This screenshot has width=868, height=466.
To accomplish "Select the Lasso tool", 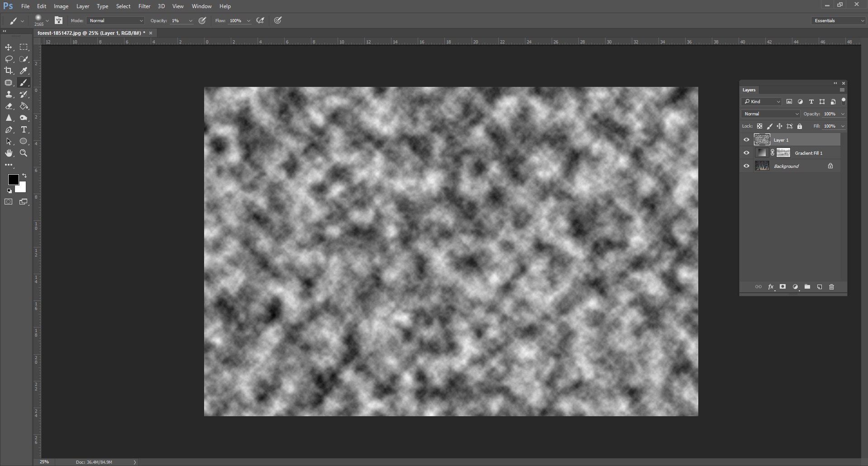I will (9, 59).
